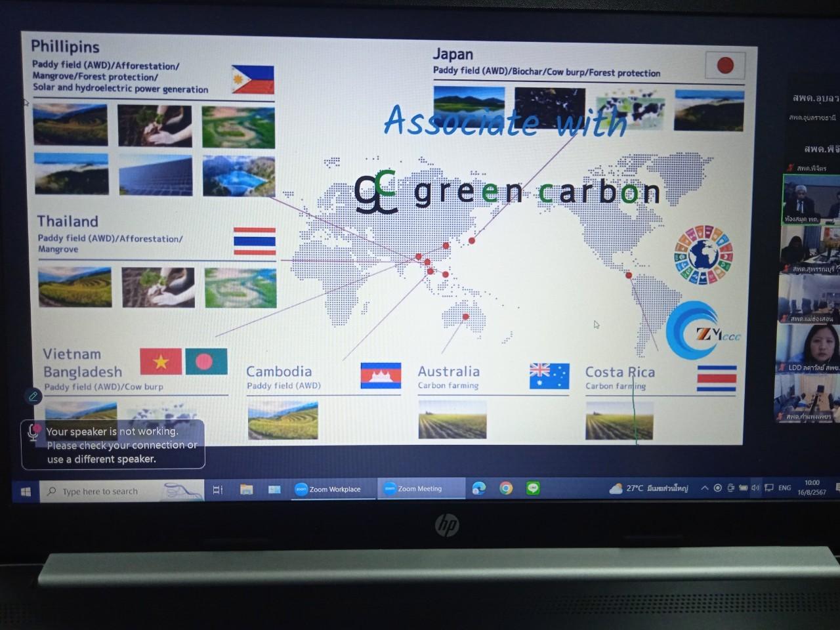Click 'Paddy field (AWD)/Cow burp' under Bangladesh
Screen dimensions: 840x630
(104, 387)
